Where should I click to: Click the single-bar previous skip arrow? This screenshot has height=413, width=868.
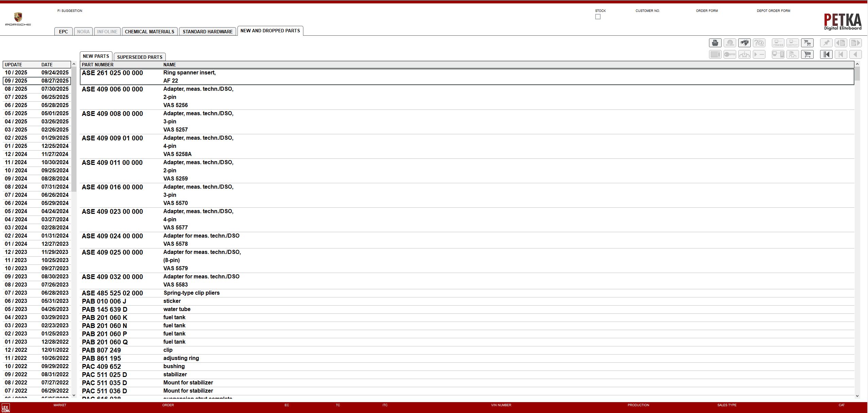(841, 54)
